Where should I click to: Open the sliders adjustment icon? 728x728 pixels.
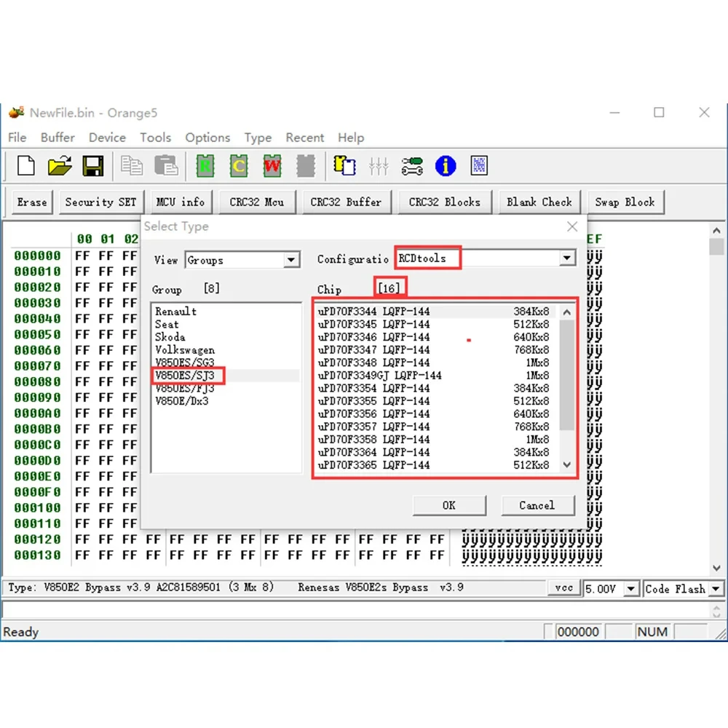379,166
